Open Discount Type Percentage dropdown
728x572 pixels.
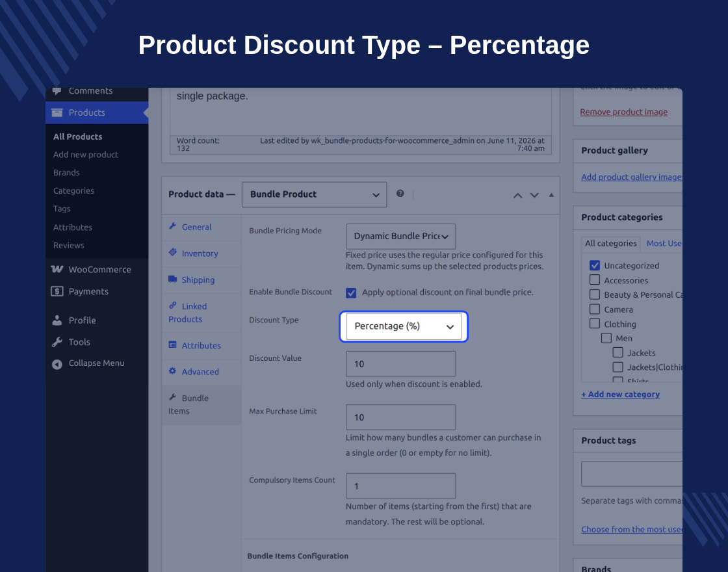click(x=404, y=326)
